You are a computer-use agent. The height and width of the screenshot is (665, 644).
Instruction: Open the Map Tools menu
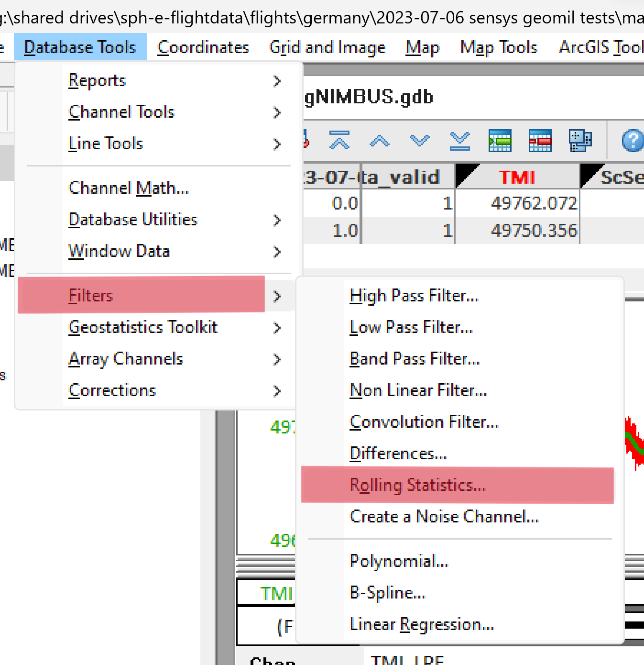point(498,47)
